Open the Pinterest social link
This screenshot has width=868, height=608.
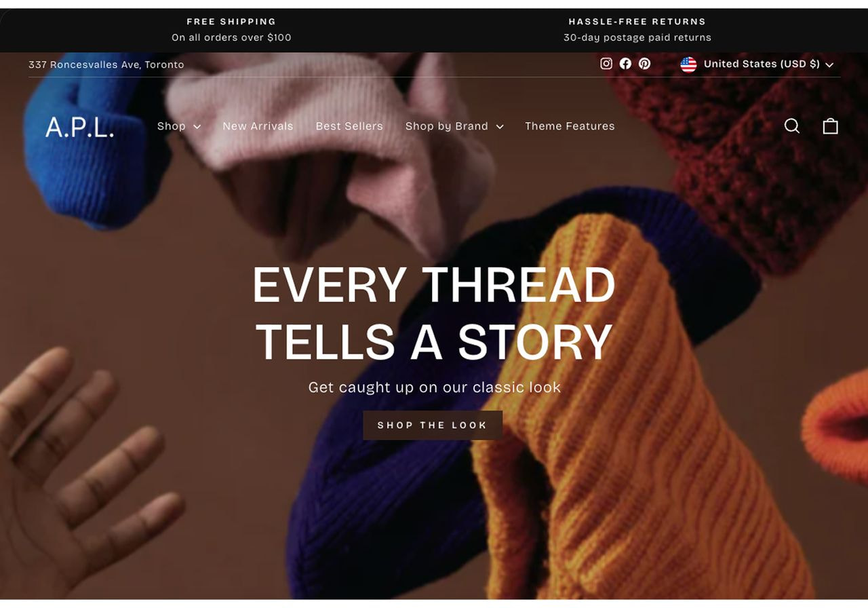point(644,64)
